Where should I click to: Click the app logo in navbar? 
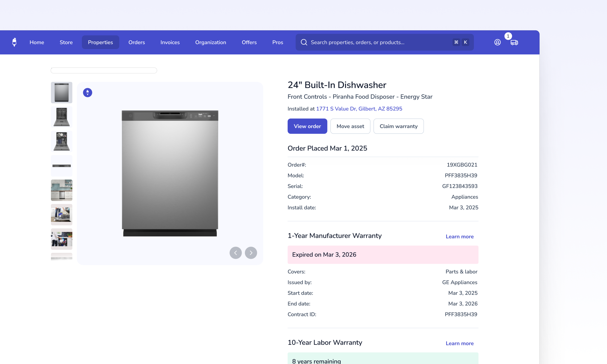pyautogui.click(x=14, y=42)
